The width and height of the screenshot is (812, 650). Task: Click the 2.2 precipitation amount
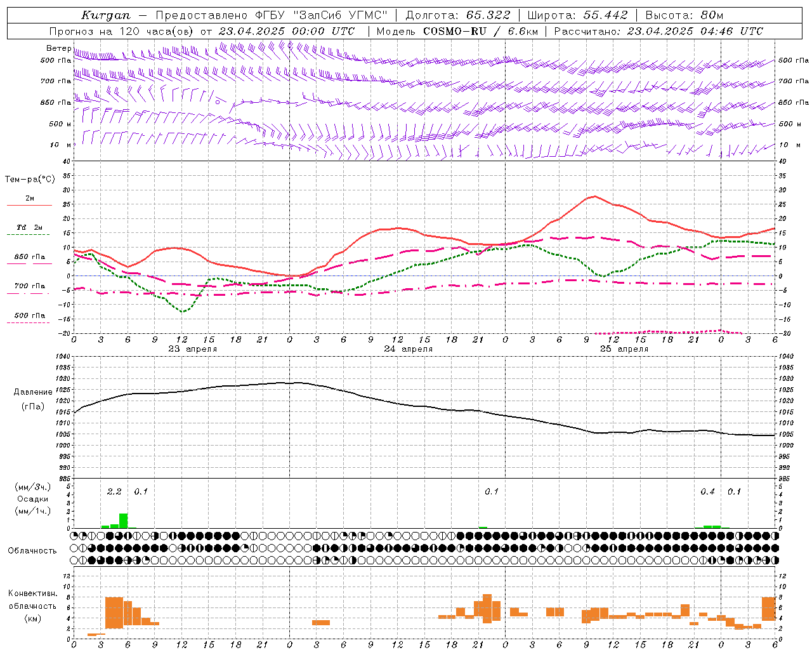pos(114,492)
